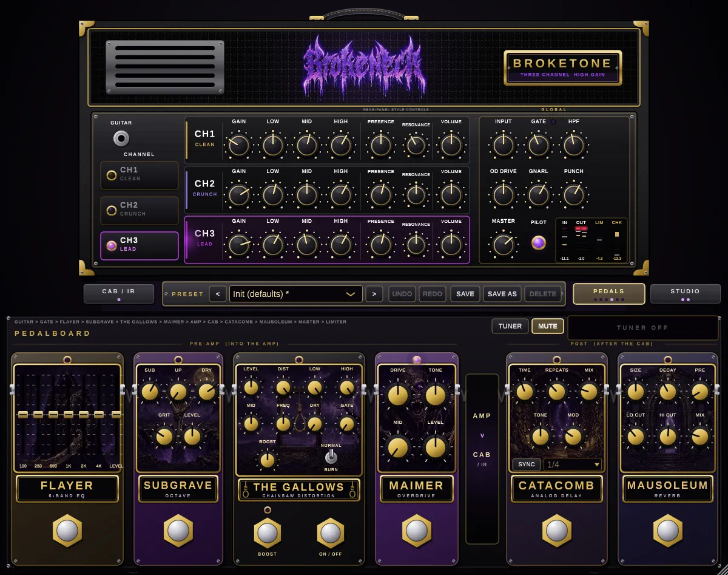Image resolution: width=728 pixels, height=575 pixels.
Task: Click the lit LED atop Maimer pedal
Action: click(417, 359)
